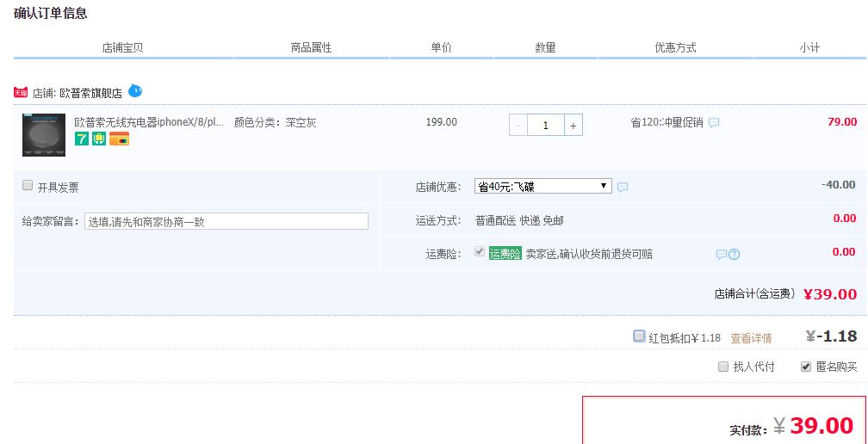Click the promotion text 省120:冲量促销
Screen dimensions: 868x444
[667, 123]
